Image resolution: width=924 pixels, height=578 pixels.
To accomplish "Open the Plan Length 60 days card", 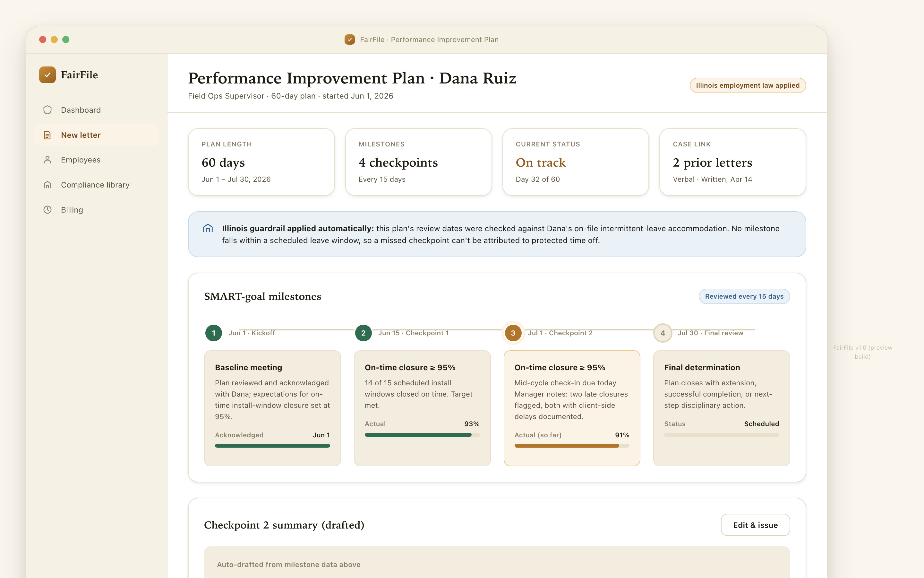I will (x=261, y=162).
